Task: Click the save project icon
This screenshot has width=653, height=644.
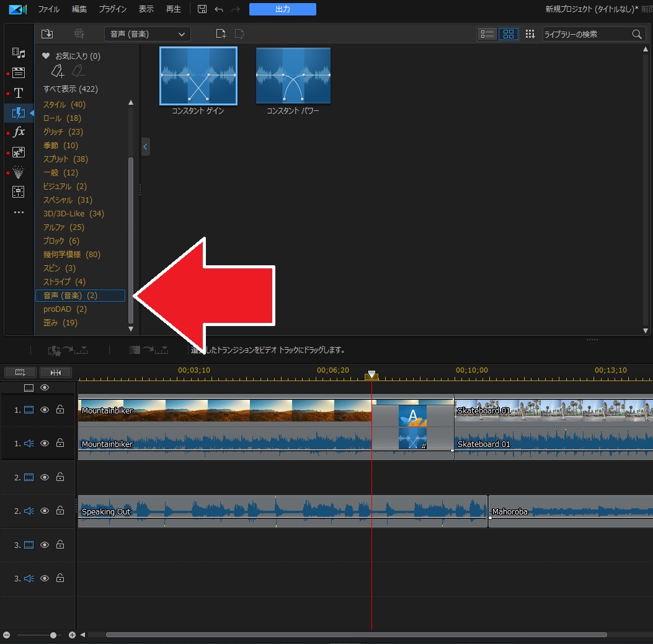Action: 202,9
